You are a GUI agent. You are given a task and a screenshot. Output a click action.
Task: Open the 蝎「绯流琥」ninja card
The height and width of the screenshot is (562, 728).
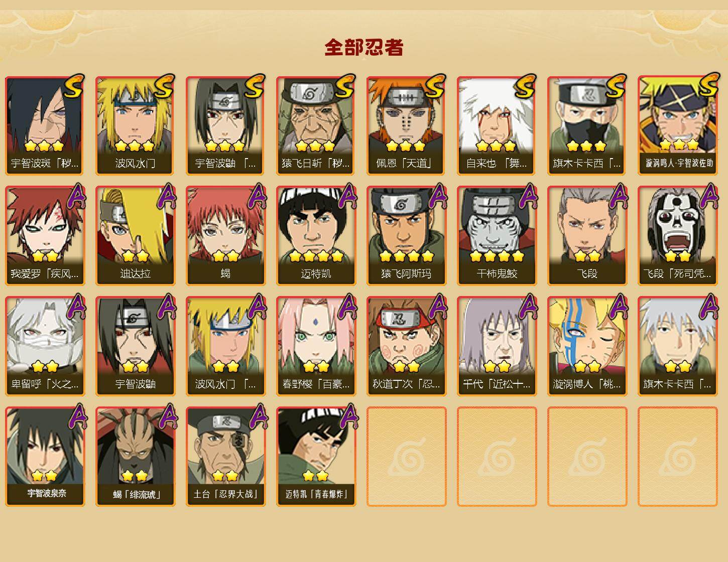[135, 457]
